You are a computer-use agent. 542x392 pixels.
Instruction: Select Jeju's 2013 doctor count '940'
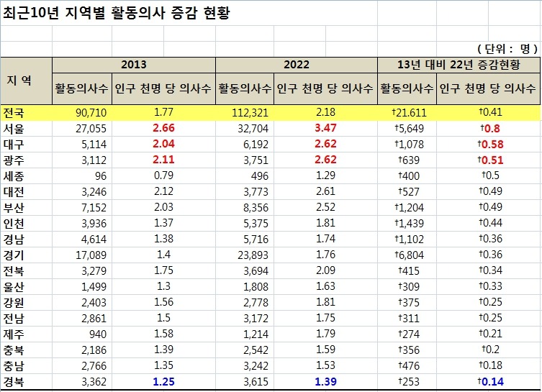point(98,334)
